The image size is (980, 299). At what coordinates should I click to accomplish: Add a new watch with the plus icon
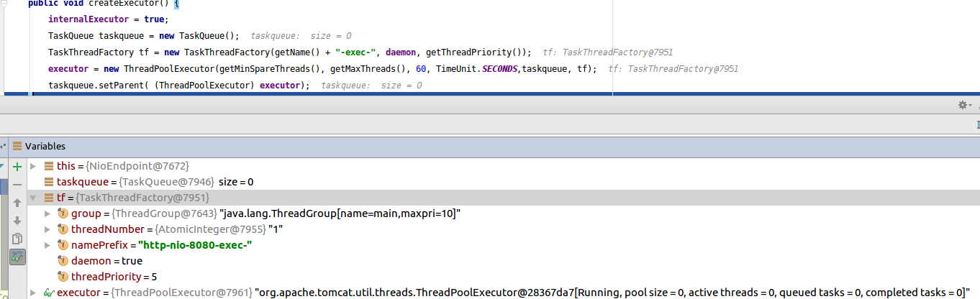18,167
